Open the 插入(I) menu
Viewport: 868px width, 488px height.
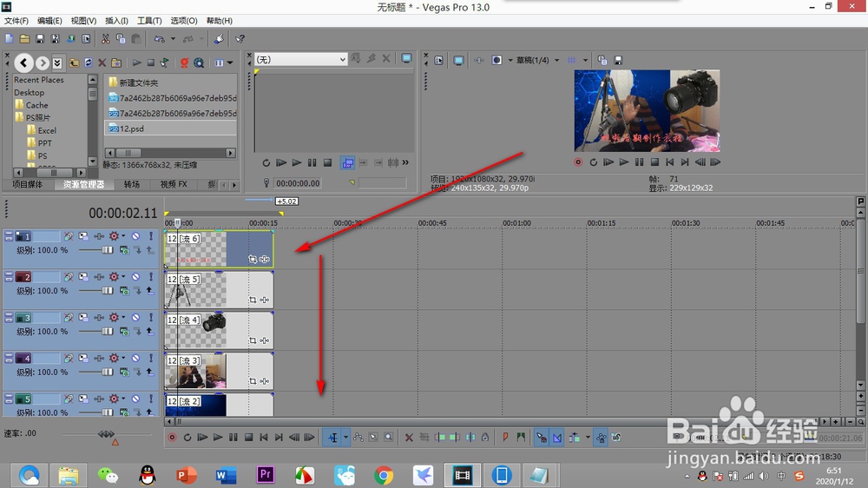click(x=116, y=21)
